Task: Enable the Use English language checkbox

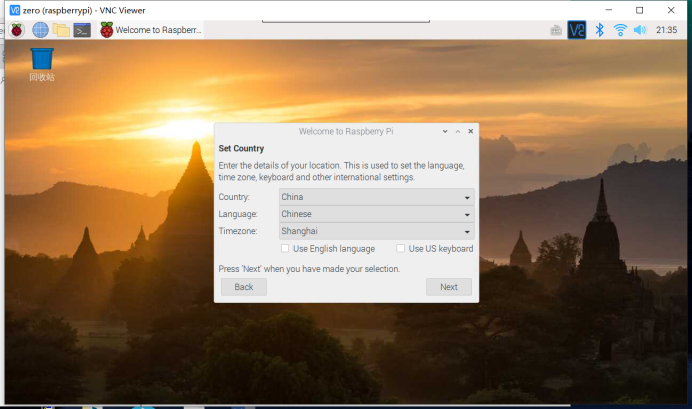Action: 285,248
